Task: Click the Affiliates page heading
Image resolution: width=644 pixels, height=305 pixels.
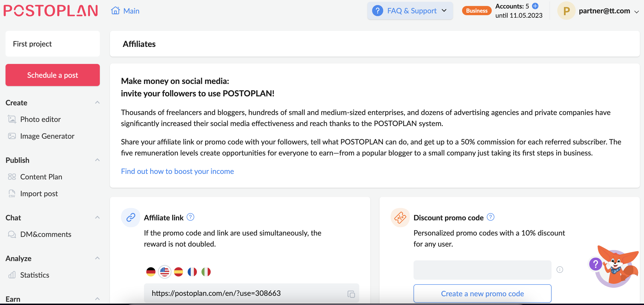Action: click(139, 44)
